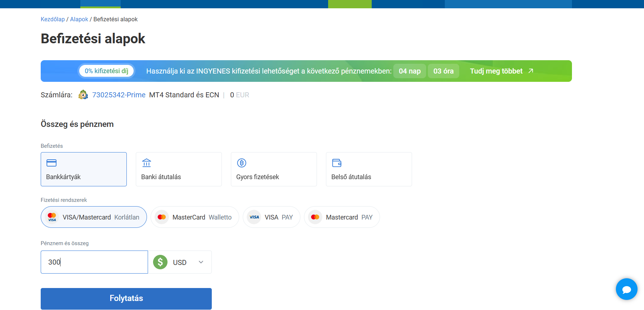The image size is (644, 310).
Task: Switch to the Gyors fizetések deposit tab
Action: click(274, 169)
